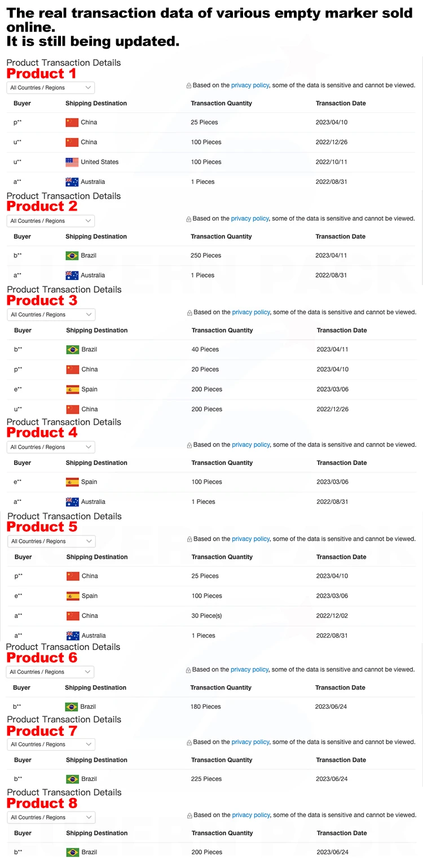The height and width of the screenshot is (868, 423).
Task: Open the All Countries / Regions dropdown for Product 1
Action: 51,87
